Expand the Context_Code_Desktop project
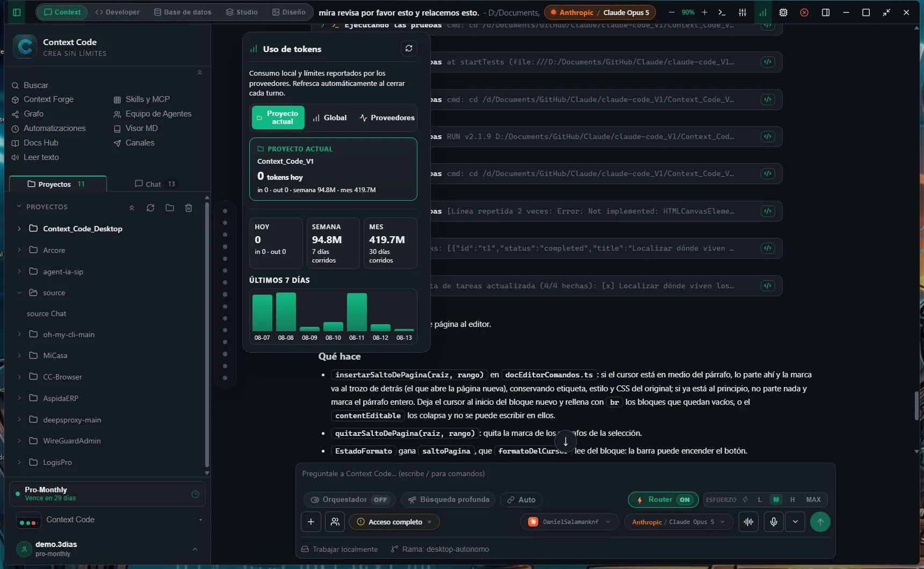Screen dimensions: 924x569 (x=19, y=229)
